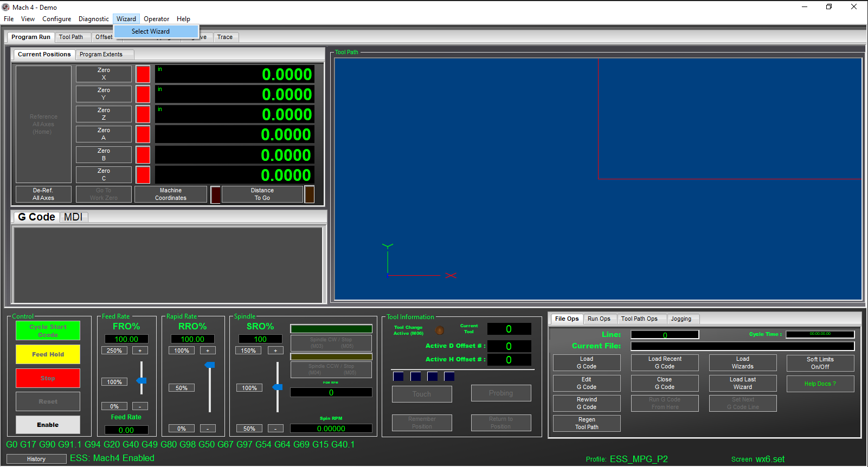Image resolution: width=868 pixels, height=467 pixels.
Task: Click Rewind G Code
Action: tap(587, 404)
